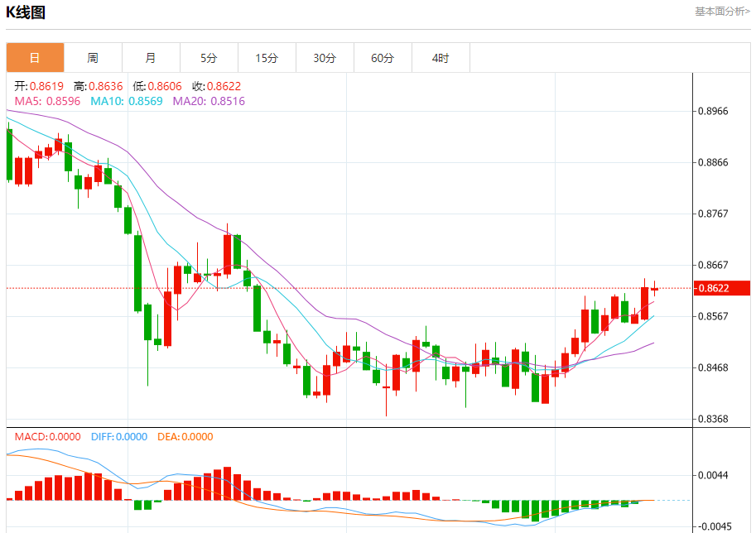Click the 0.8667 price axis label
This screenshot has width=756, height=533.
(713, 265)
